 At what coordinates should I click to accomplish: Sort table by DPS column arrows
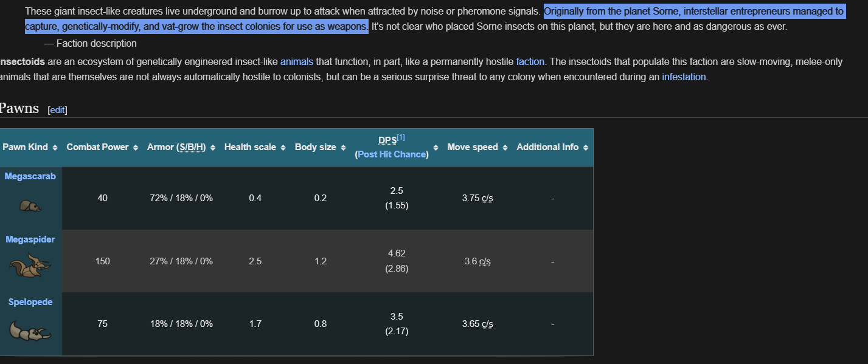click(436, 148)
